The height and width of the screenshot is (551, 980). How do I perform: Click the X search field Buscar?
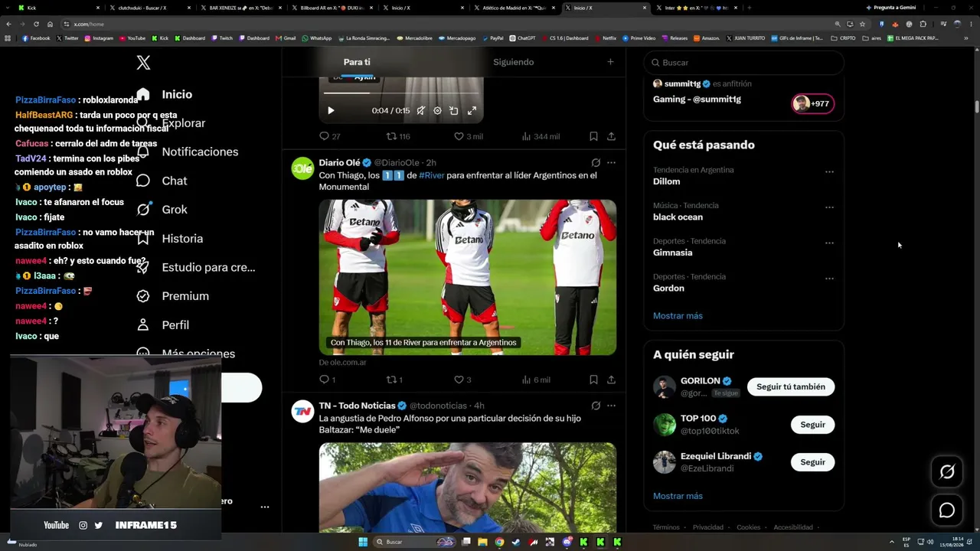click(744, 63)
